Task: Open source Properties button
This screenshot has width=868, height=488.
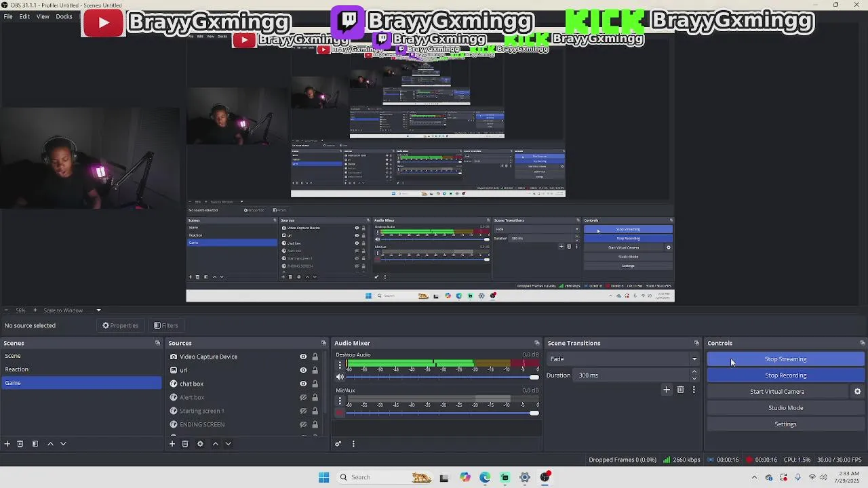Action: (x=121, y=325)
